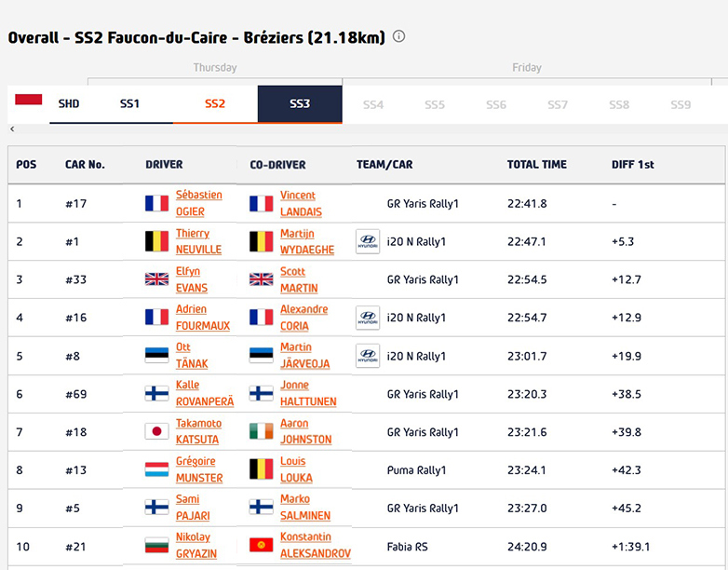The image size is (728, 570).
Task: Click the Hyundai logo in Tänak's row
Action: pyautogui.click(x=368, y=357)
